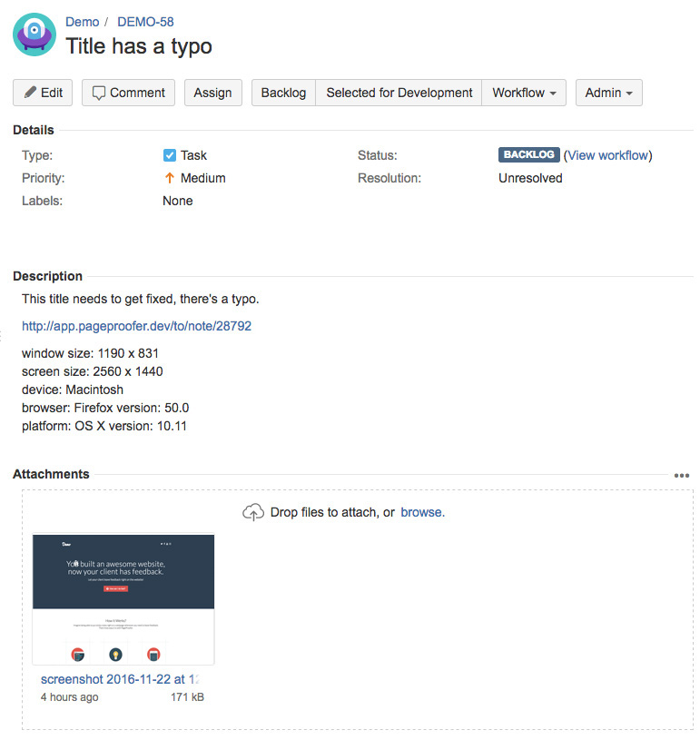Click the View workflow link

tap(607, 155)
